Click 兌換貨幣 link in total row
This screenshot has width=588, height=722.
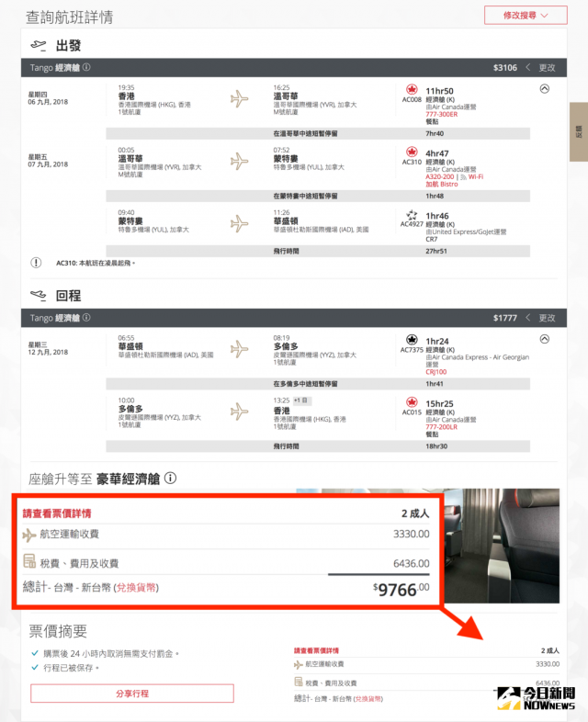(x=136, y=588)
